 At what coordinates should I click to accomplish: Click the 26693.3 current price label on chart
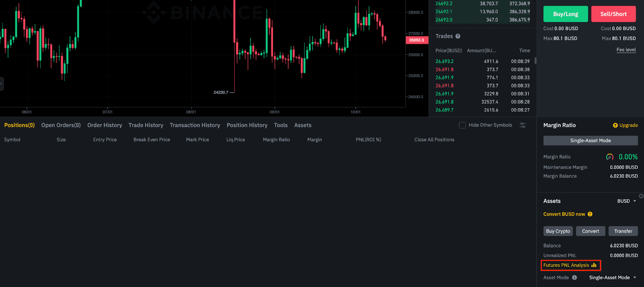pyautogui.click(x=417, y=40)
